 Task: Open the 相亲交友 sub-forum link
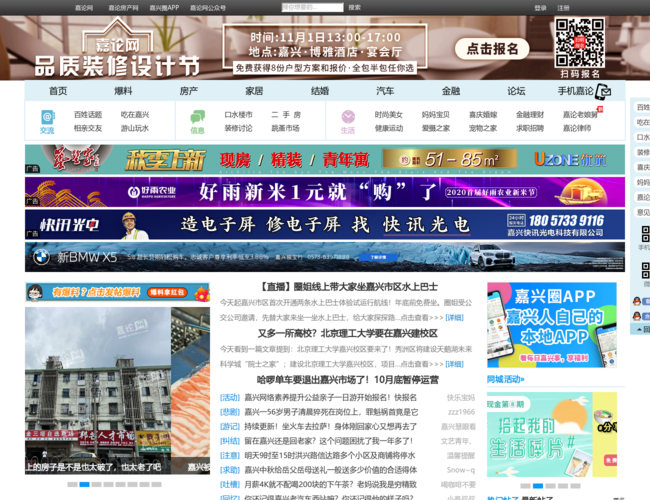pos(88,128)
